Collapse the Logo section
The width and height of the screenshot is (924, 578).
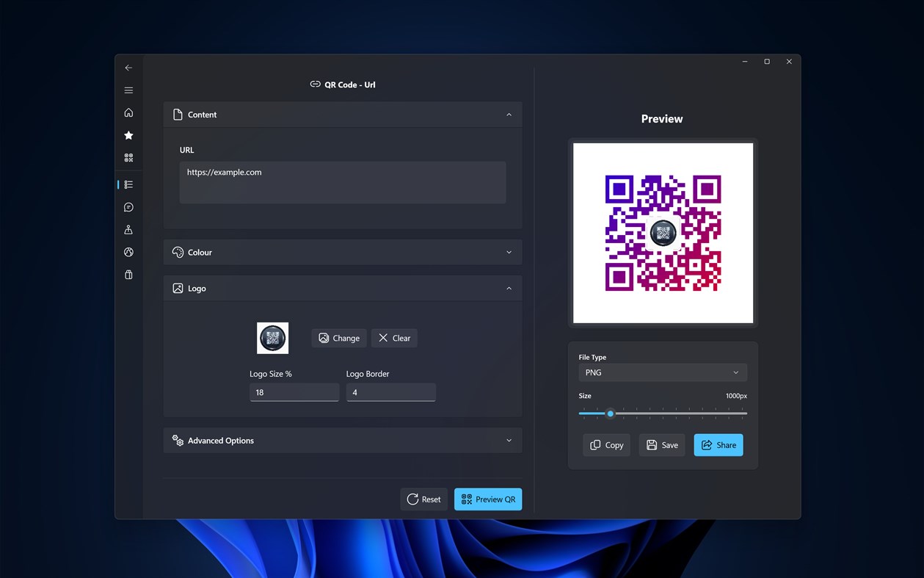tap(509, 288)
